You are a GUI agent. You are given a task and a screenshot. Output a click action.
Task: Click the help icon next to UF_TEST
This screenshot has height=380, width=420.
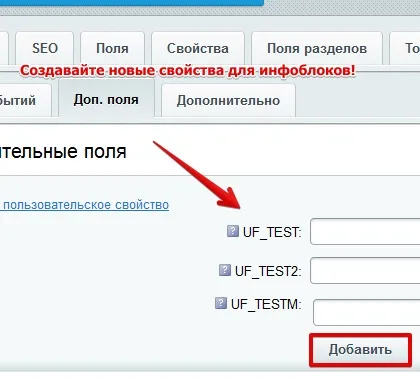[233, 231]
